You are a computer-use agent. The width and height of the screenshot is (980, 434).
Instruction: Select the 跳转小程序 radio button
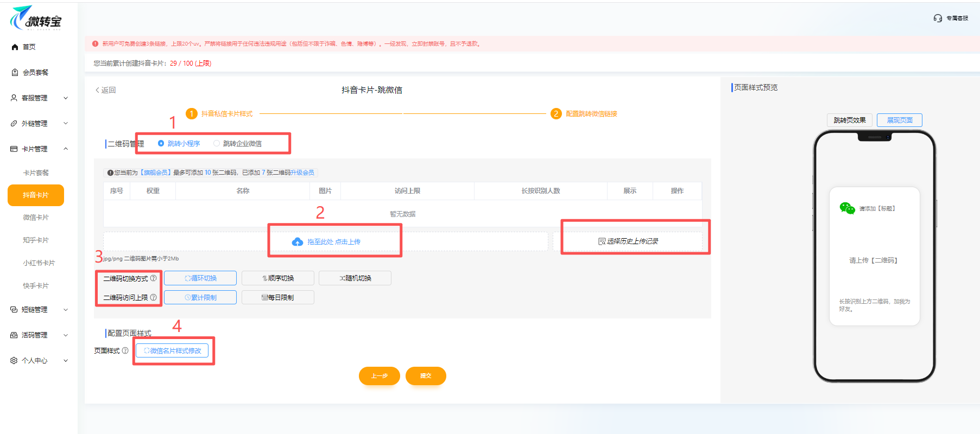[x=161, y=144]
